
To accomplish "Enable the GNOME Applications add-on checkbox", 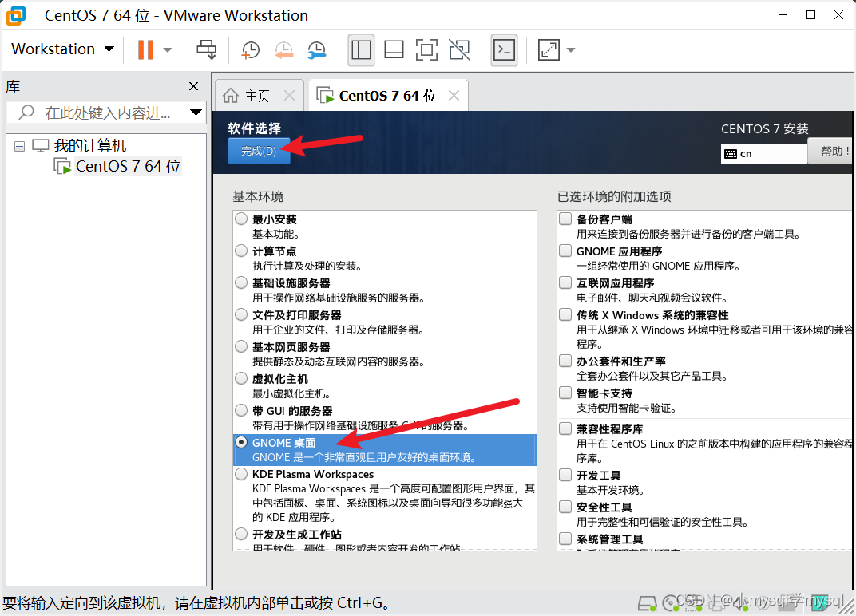I will (565, 250).
